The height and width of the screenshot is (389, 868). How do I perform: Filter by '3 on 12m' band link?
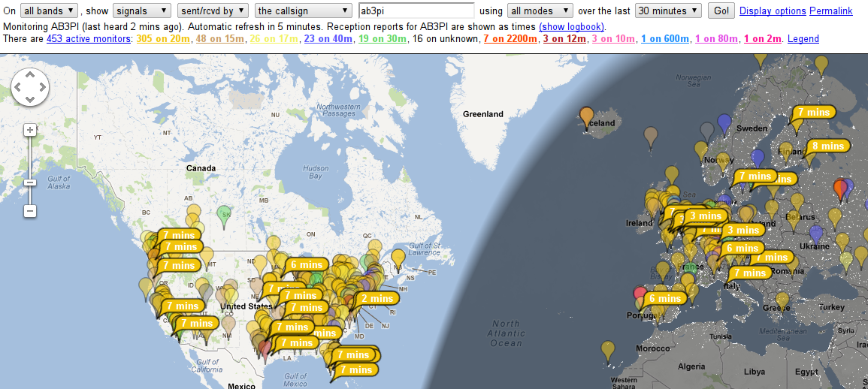[x=565, y=39]
